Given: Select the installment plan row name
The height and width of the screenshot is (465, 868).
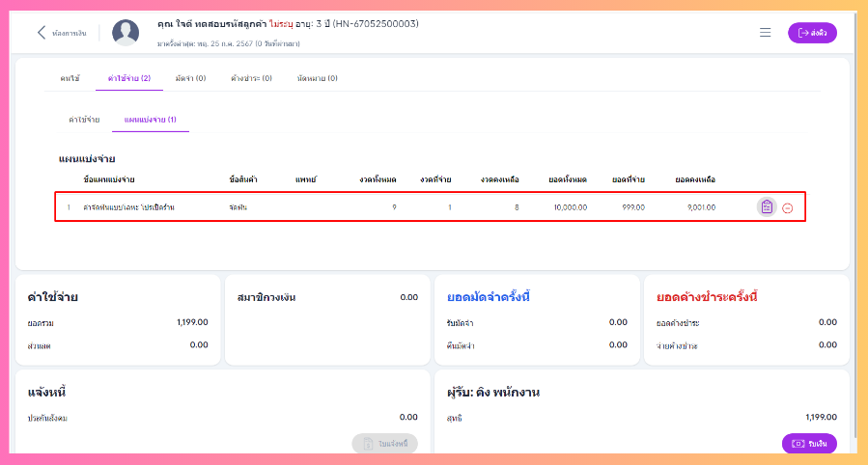Looking at the screenshot, I should (x=128, y=207).
